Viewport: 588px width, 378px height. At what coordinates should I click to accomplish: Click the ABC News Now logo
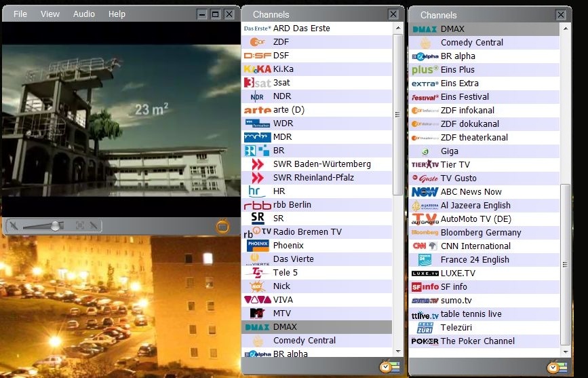(425, 192)
